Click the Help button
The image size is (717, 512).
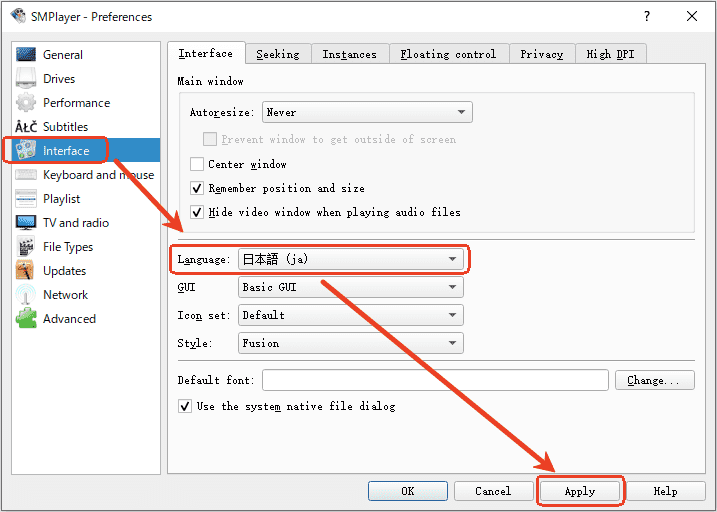[x=665, y=491]
